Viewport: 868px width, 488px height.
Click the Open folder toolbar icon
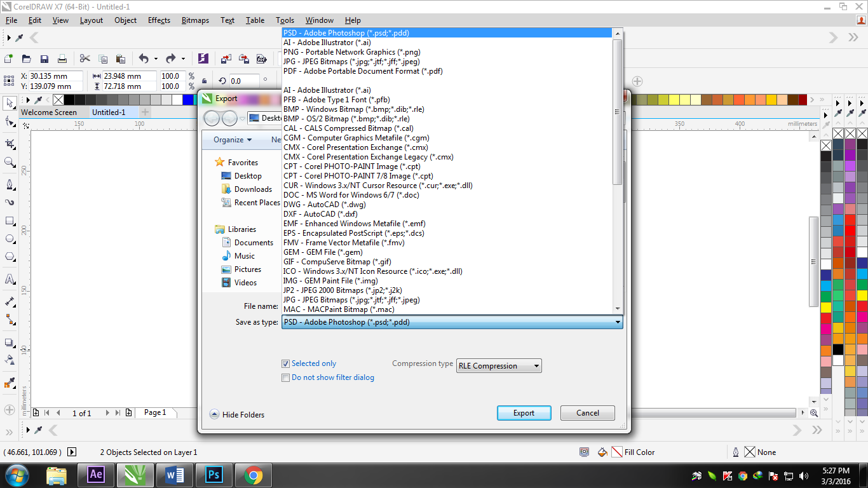point(27,58)
